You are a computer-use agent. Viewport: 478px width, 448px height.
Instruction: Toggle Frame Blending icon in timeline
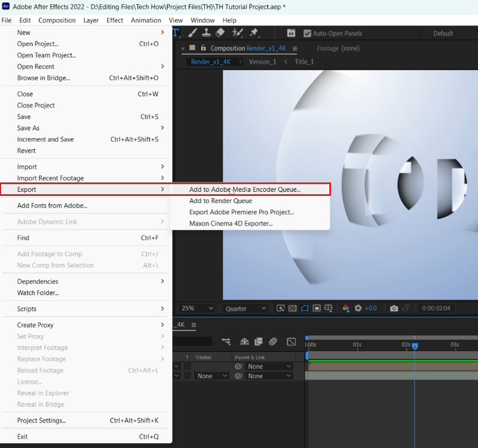(258, 342)
